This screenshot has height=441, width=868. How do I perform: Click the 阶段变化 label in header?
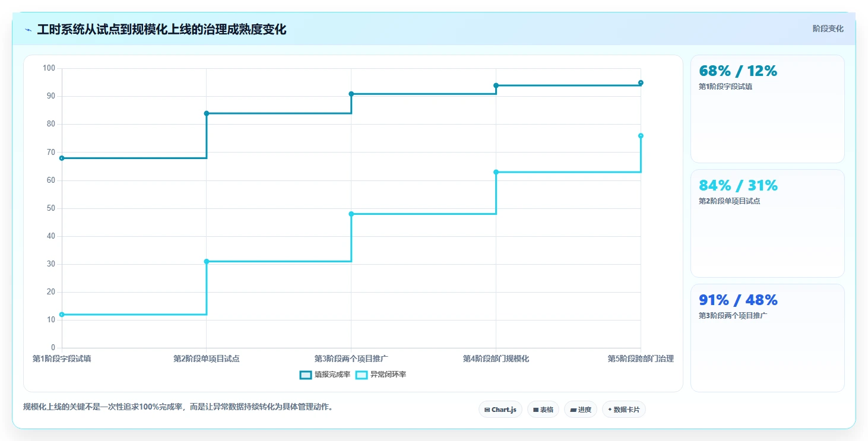(828, 29)
